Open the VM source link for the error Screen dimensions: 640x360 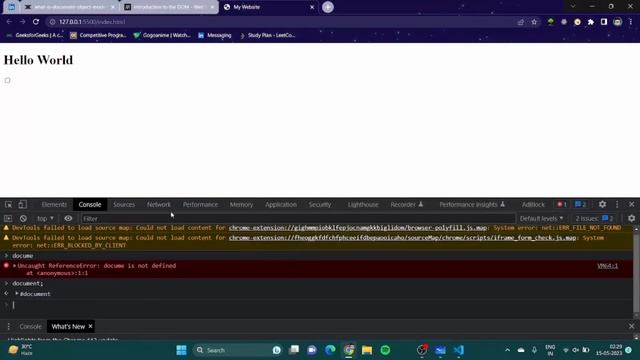607,266
